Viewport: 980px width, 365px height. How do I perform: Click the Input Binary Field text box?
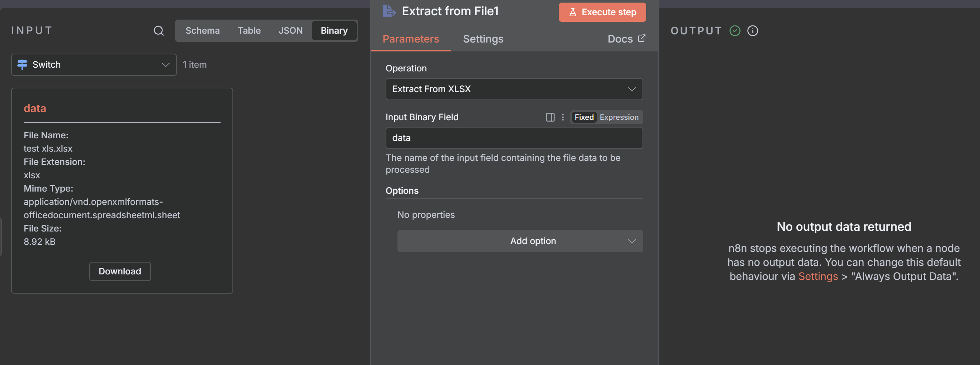coord(514,138)
